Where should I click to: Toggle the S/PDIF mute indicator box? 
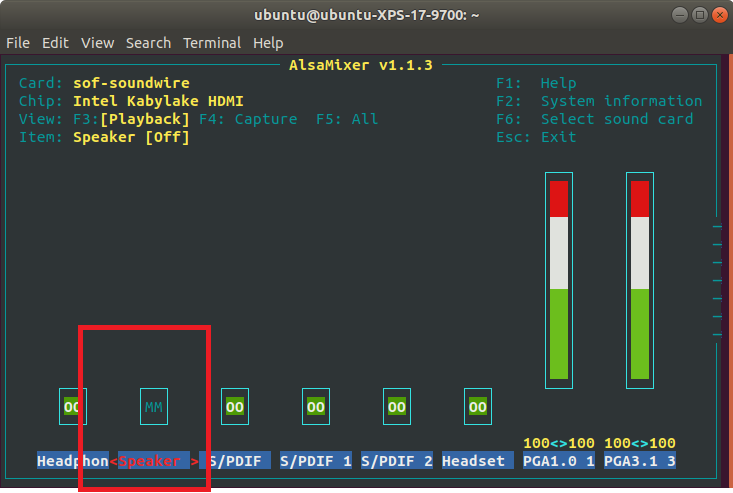(235, 407)
